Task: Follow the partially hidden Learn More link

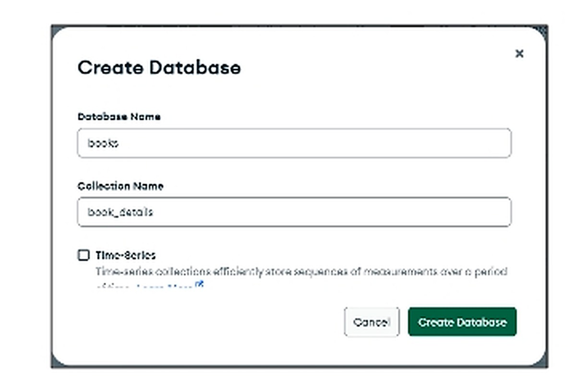Action: pyautogui.click(x=164, y=287)
